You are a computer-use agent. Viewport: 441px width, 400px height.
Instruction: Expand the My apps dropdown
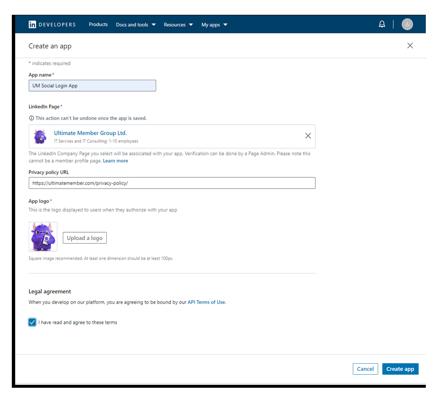(214, 25)
